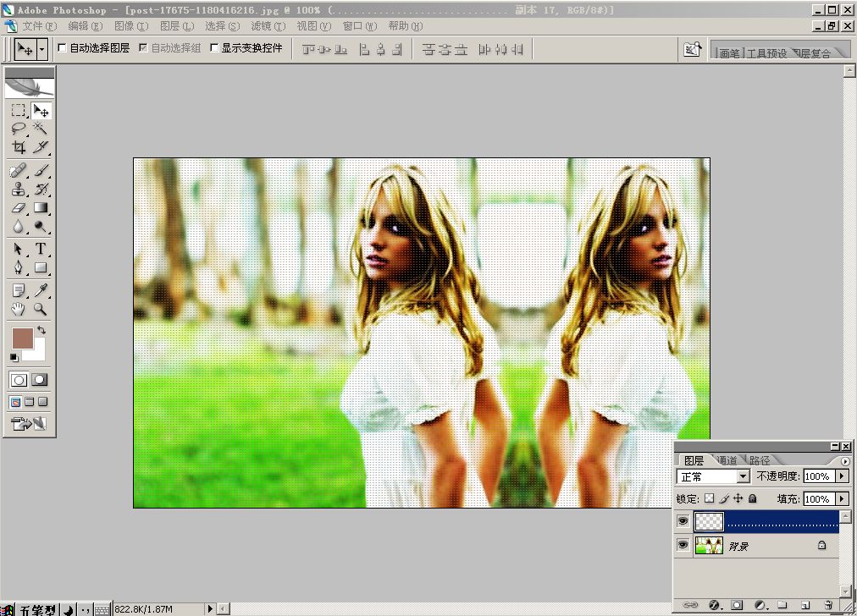Open the 不透明度 opacity slider arrow

pos(842,477)
